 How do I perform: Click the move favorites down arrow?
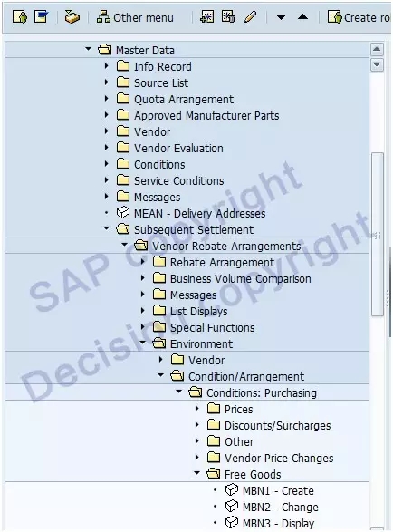[281, 16]
